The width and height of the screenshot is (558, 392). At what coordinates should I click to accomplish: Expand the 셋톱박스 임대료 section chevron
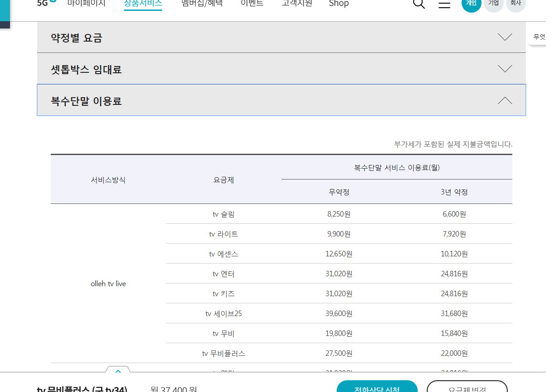[x=505, y=69]
